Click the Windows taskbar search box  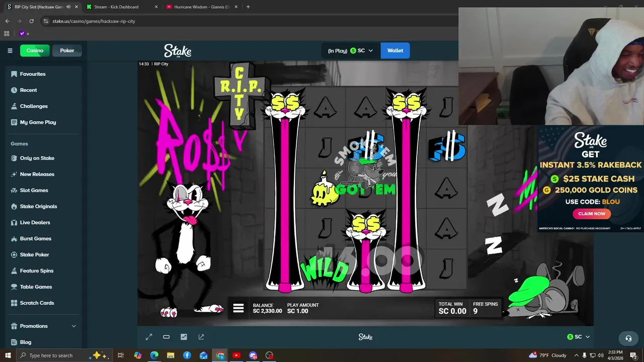point(63,355)
